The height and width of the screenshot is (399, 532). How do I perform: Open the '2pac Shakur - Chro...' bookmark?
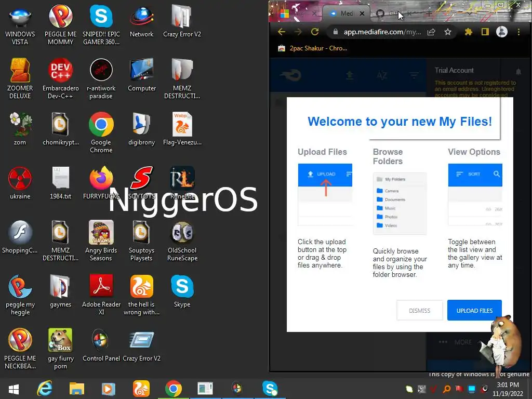(x=313, y=48)
